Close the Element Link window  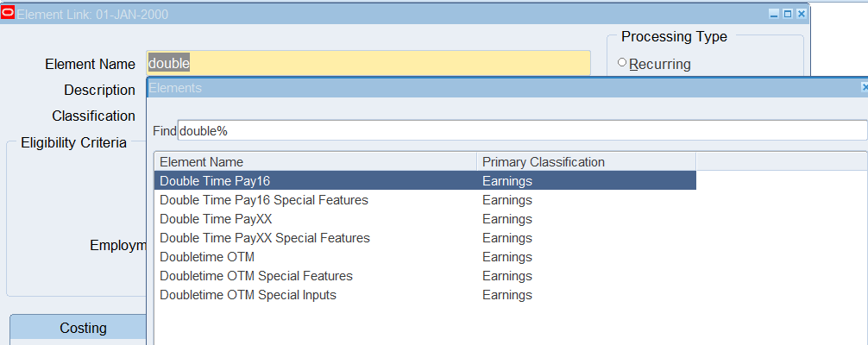tap(801, 15)
